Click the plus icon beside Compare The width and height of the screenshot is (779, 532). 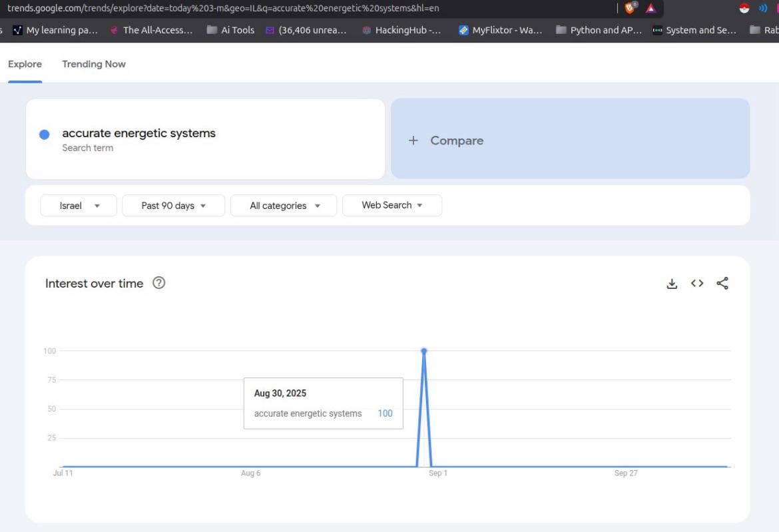click(413, 140)
